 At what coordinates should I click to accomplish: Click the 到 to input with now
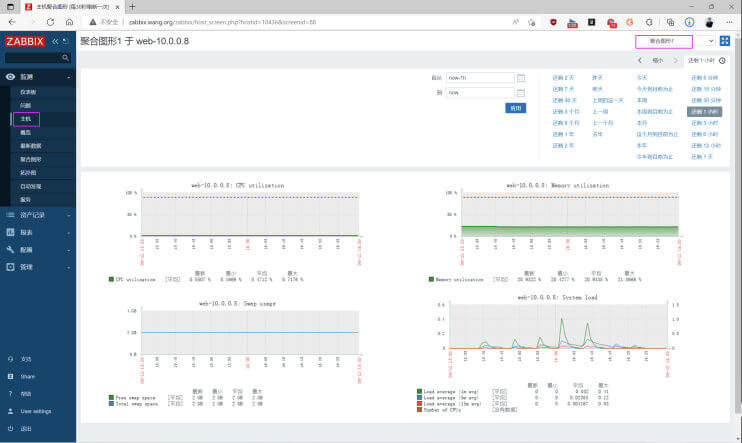pyautogui.click(x=480, y=93)
